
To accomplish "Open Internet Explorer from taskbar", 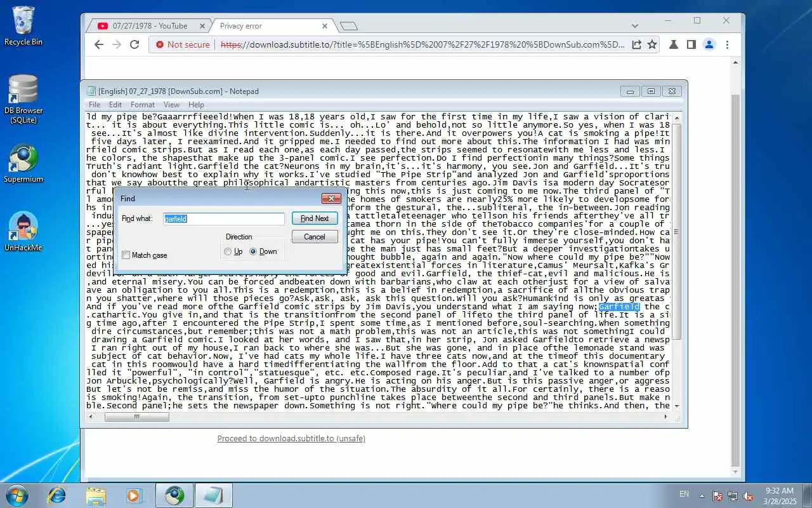I will click(57, 495).
